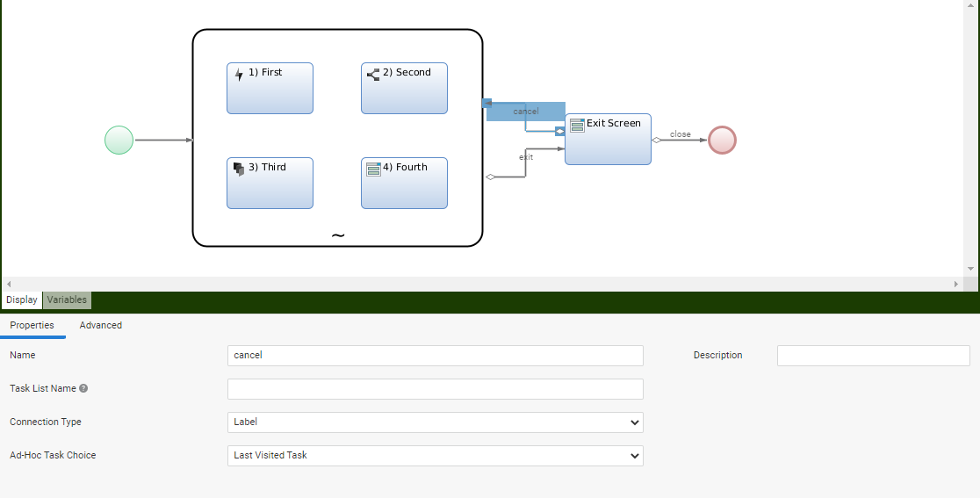The width and height of the screenshot is (980, 498).
Task: Select the Exit Screen task node
Action: 609,140
